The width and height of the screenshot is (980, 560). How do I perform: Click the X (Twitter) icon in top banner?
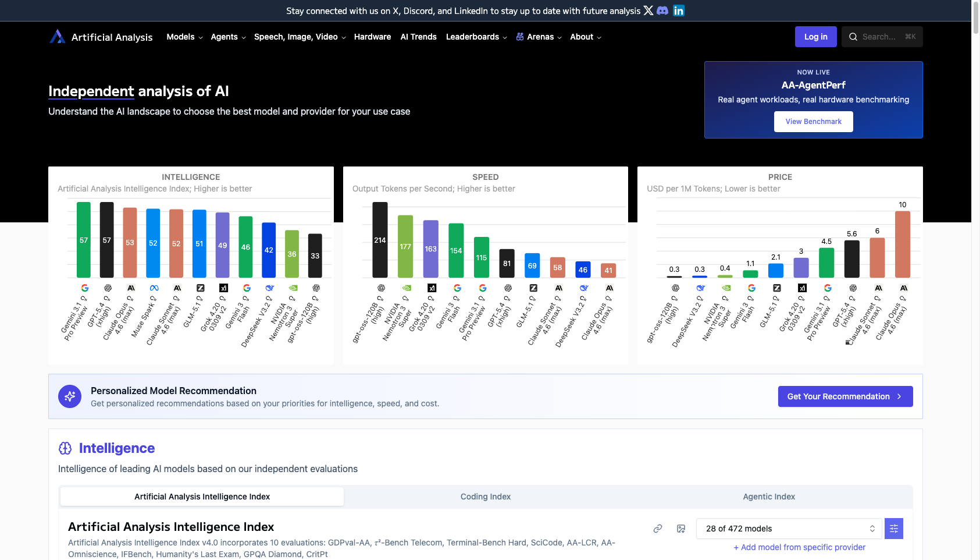point(648,10)
